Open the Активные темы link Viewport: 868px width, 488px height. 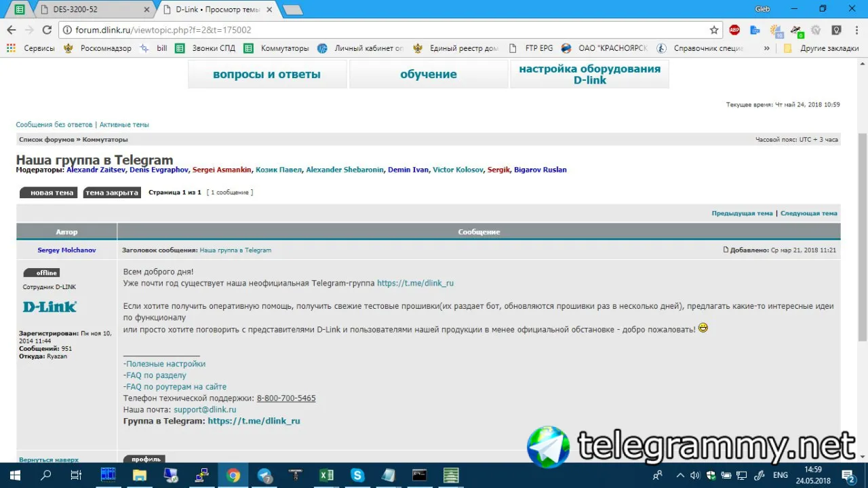[124, 125]
